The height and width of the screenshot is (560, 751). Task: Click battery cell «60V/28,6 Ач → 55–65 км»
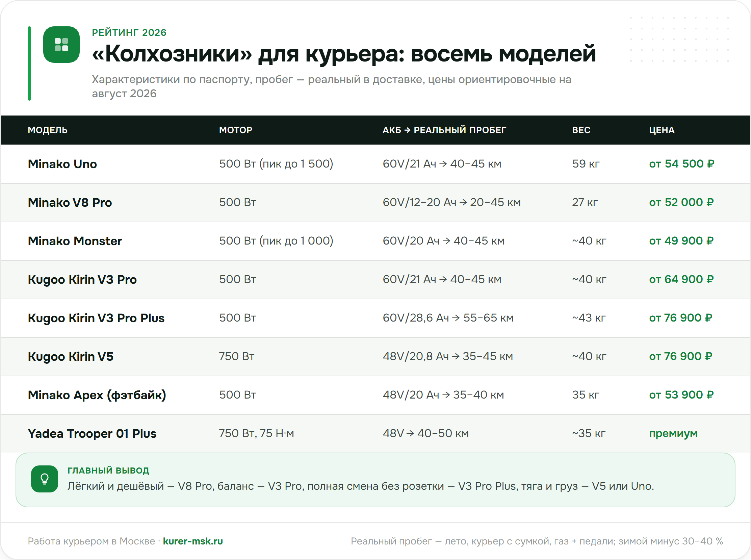pyautogui.click(x=448, y=318)
